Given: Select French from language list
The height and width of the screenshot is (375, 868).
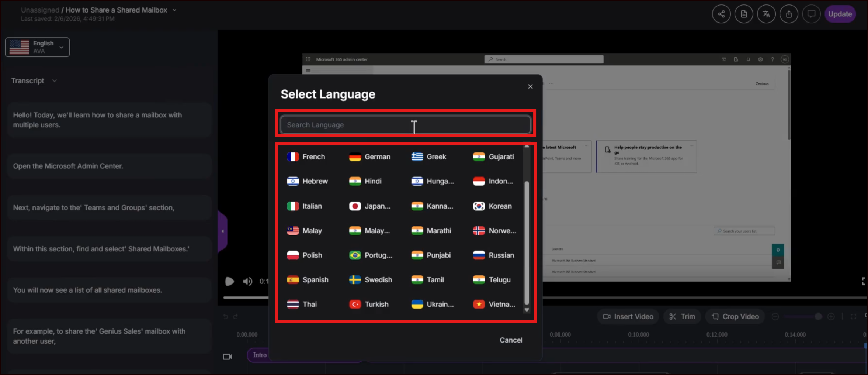Looking at the screenshot, I should click(x=306, y=157).
